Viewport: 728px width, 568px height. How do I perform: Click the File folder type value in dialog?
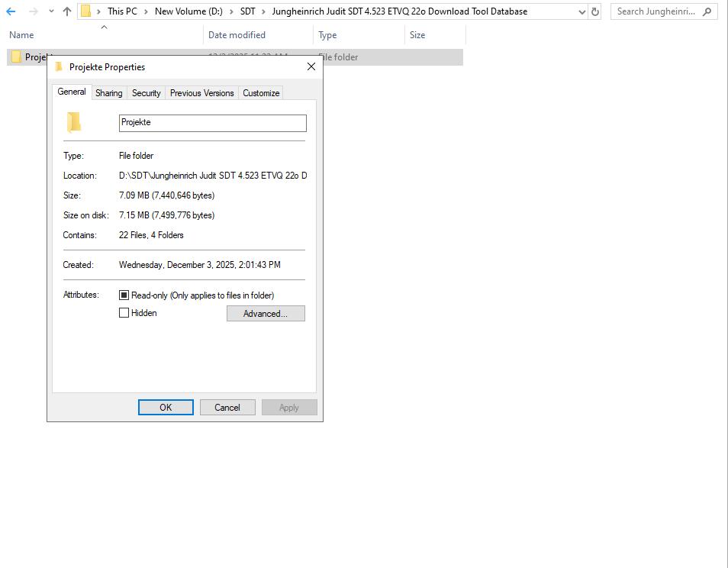click(x=136, y=156)
